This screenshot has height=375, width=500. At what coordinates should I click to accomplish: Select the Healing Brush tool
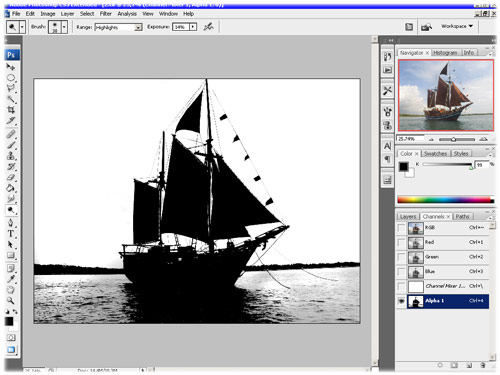point(11,134)
